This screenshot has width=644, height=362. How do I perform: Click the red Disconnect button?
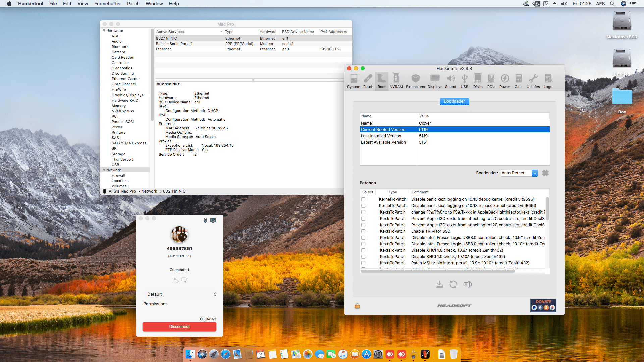pyautogui.click(x=179, y=327)
